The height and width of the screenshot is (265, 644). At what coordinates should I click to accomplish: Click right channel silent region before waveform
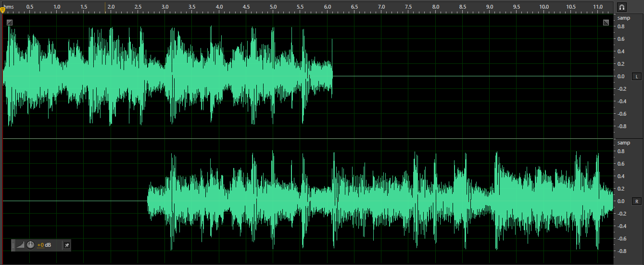tap(72, 201)
